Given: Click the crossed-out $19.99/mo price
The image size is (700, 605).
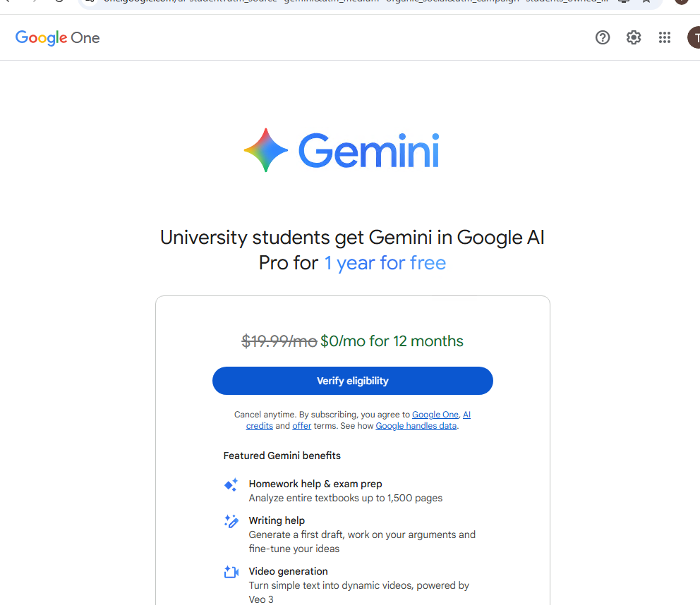Looking at the screenshot, I should (279, 341).
